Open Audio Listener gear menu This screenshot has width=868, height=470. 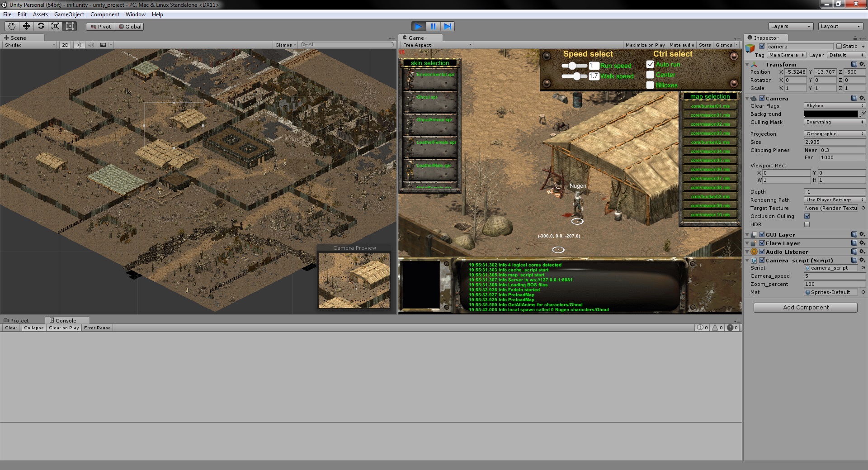click(x=862, y=252)
